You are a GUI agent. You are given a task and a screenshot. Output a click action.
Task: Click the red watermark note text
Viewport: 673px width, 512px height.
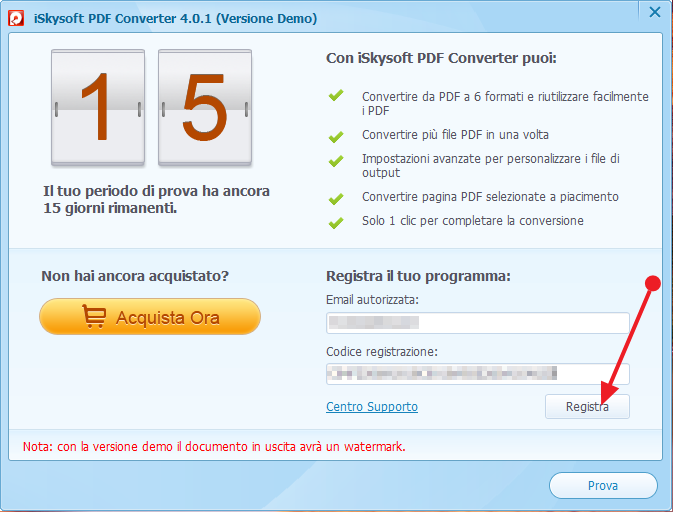(214, 447)
